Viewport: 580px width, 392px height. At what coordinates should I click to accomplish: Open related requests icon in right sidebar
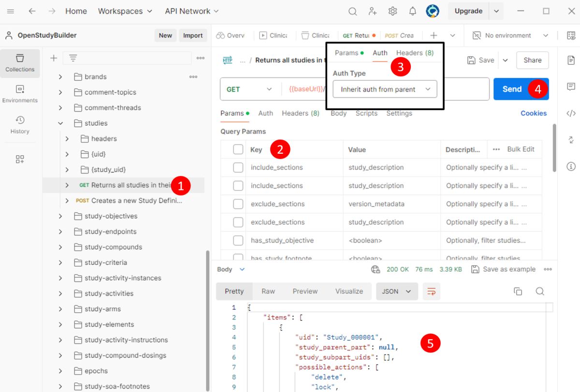571,140
